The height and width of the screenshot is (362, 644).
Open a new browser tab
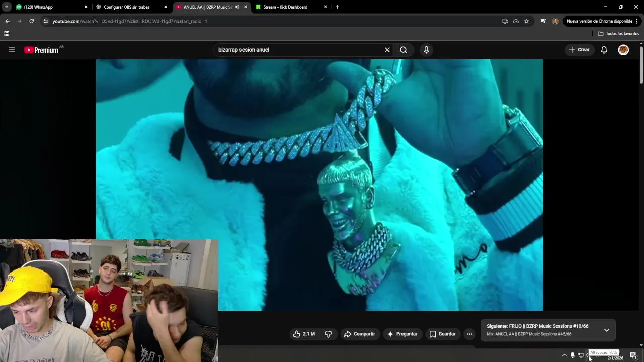[337, 7]
